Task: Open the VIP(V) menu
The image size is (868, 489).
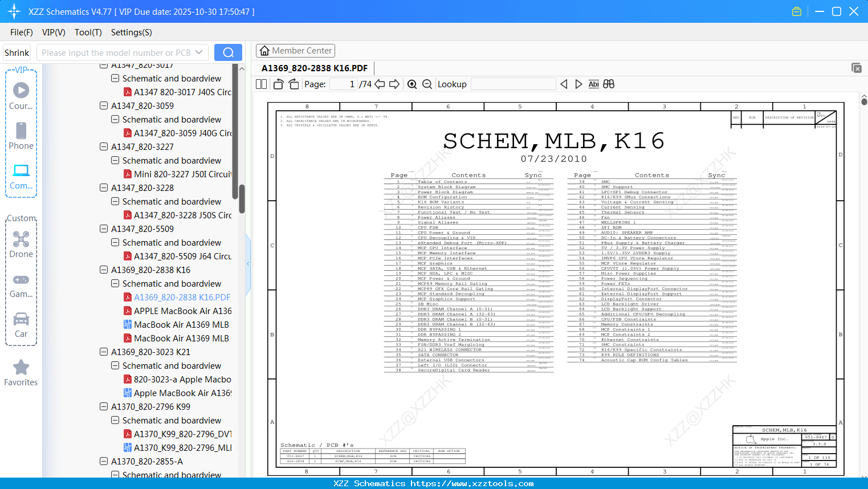Action: 54,32
